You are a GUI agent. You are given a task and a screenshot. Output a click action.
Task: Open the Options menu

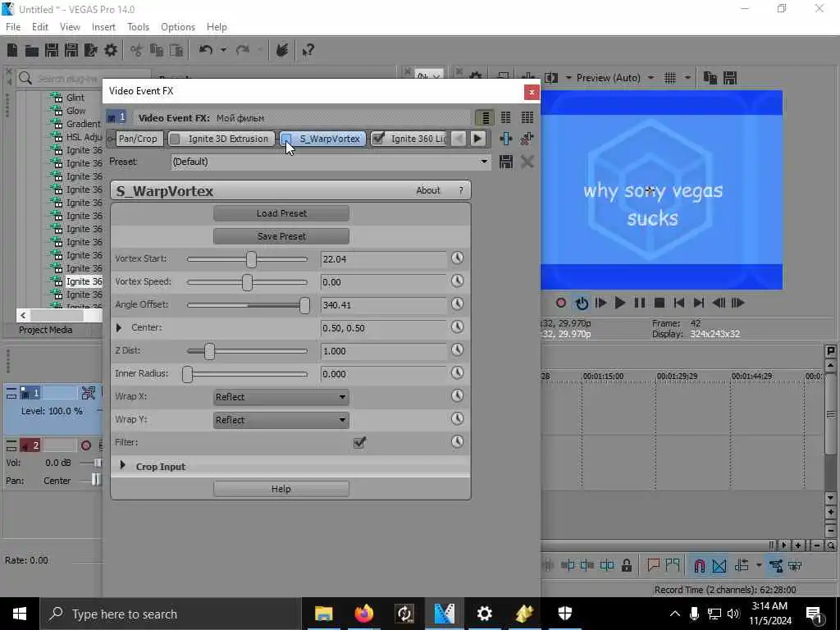click(178, 27)
